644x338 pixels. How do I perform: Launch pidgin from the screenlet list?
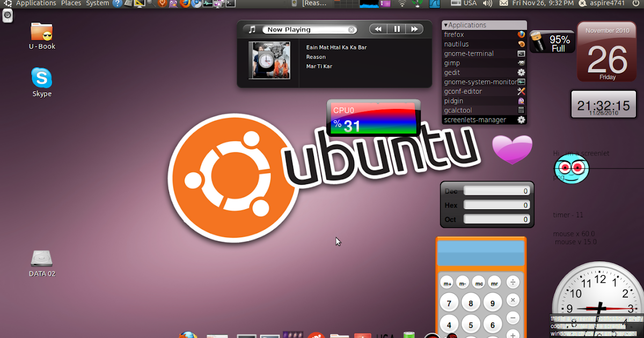click(484, 101)
